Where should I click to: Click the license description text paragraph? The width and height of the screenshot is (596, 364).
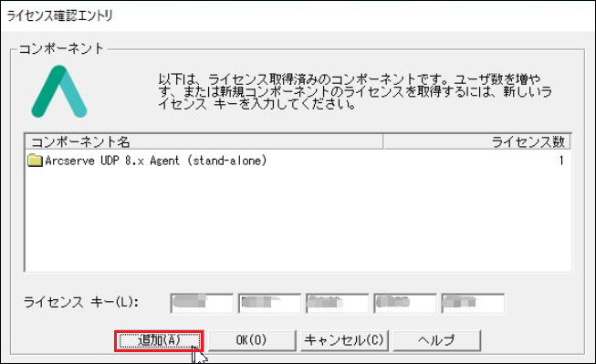[x=355, y=91]
